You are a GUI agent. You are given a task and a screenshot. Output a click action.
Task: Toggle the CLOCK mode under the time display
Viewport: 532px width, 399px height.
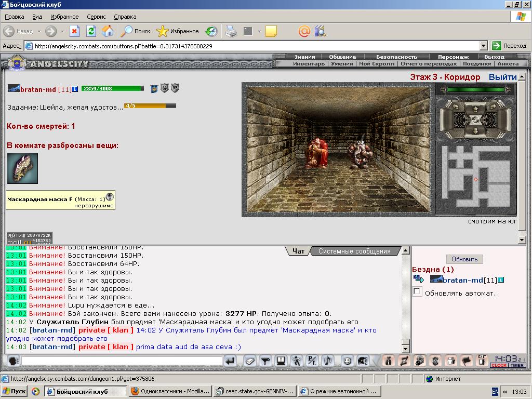pyautogui.click(x=499, y=365)
